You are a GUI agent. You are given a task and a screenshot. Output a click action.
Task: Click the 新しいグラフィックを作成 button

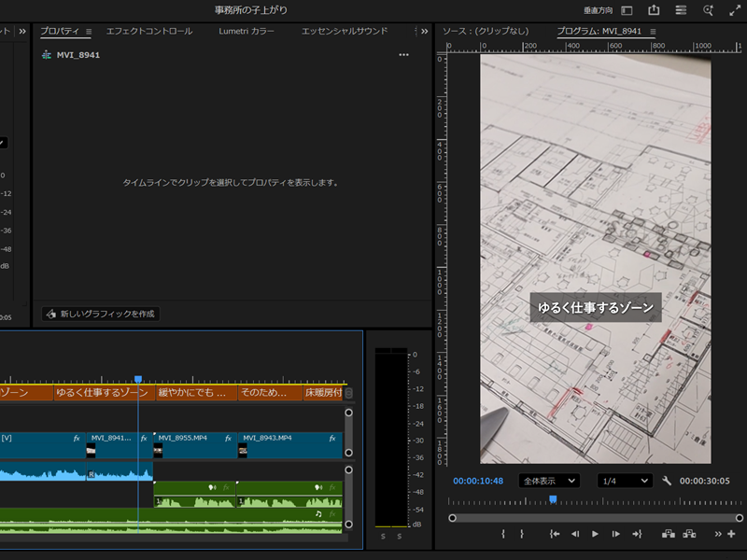(x=101, y=315)
